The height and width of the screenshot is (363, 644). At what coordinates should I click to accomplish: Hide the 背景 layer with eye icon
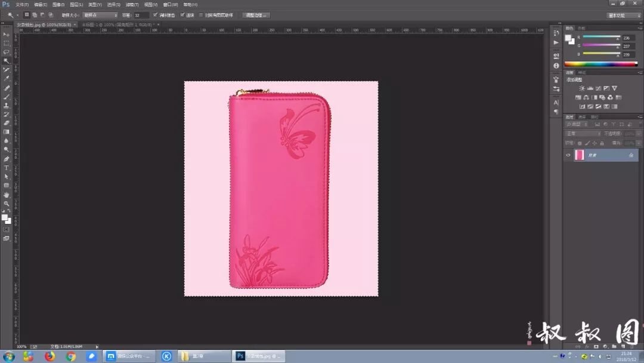click(x=568, y=155)
